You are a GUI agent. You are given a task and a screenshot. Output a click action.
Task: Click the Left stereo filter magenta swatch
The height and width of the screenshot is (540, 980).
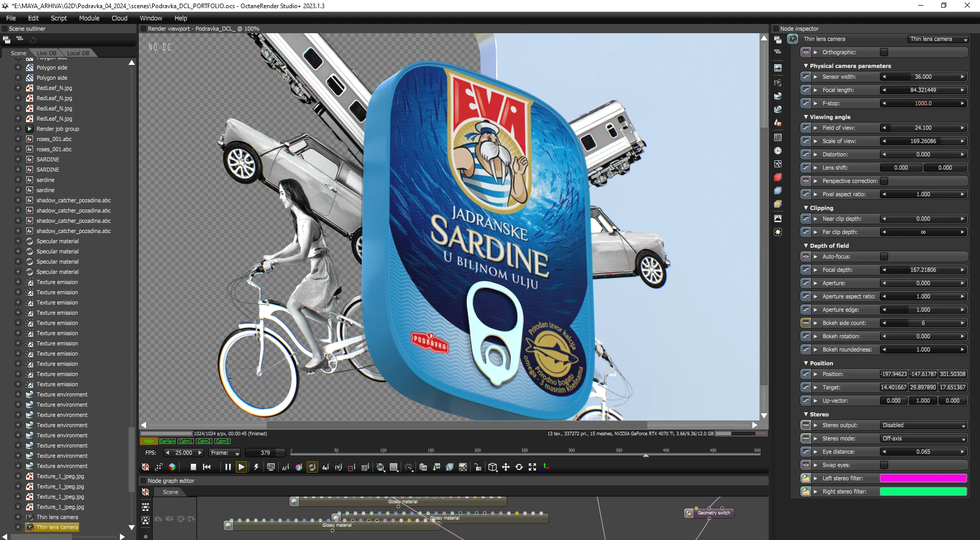[x=923, y=478]
